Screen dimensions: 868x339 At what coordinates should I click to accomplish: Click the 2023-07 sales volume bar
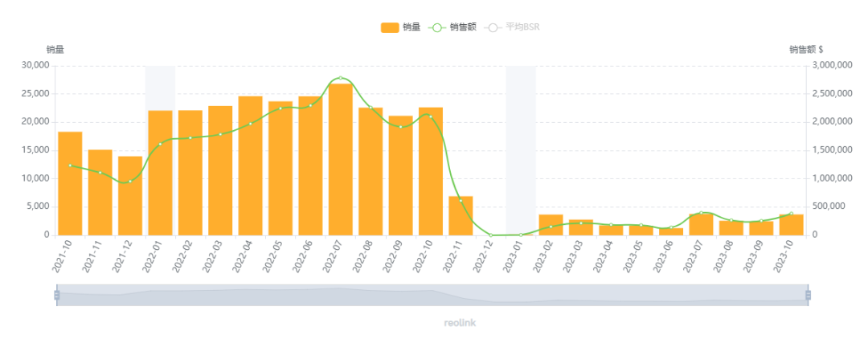(701, 225)
